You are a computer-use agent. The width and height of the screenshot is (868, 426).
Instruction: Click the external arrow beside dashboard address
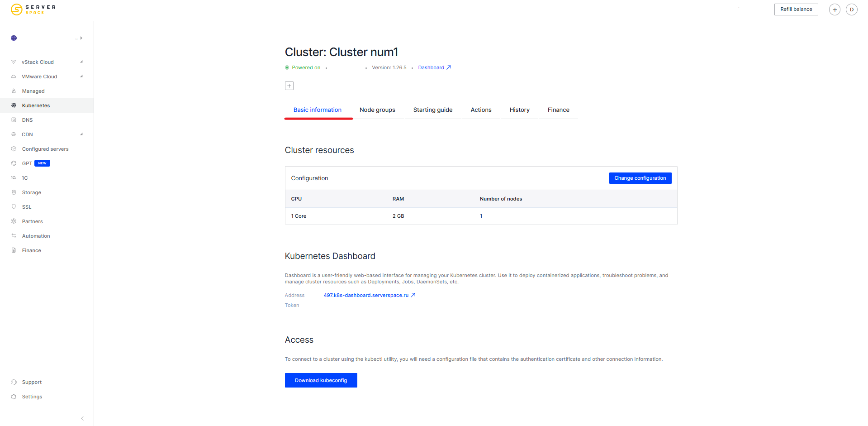pos(413,295)
